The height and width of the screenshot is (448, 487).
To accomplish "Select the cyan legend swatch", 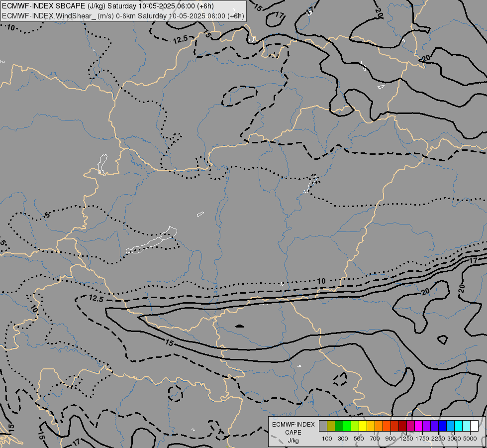I will click(459, 426).
